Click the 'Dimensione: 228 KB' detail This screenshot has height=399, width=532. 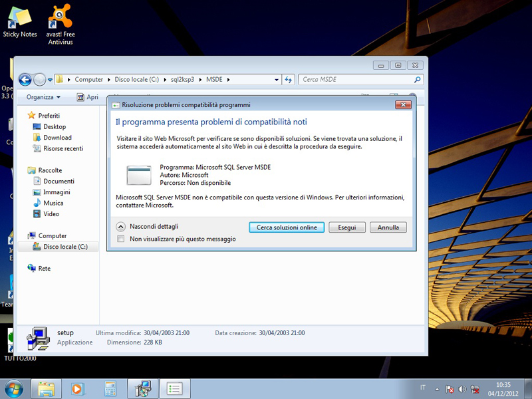[135, 342]
